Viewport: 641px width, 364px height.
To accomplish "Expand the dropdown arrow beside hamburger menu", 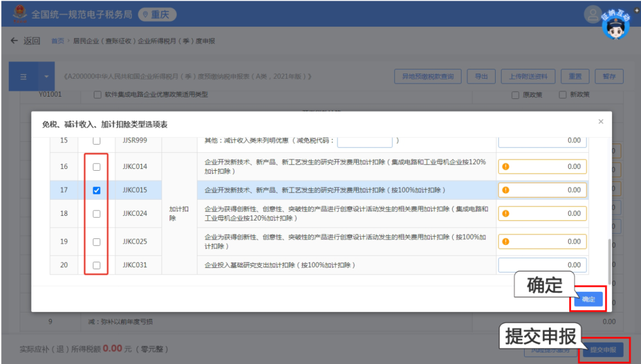I will 46,76.
